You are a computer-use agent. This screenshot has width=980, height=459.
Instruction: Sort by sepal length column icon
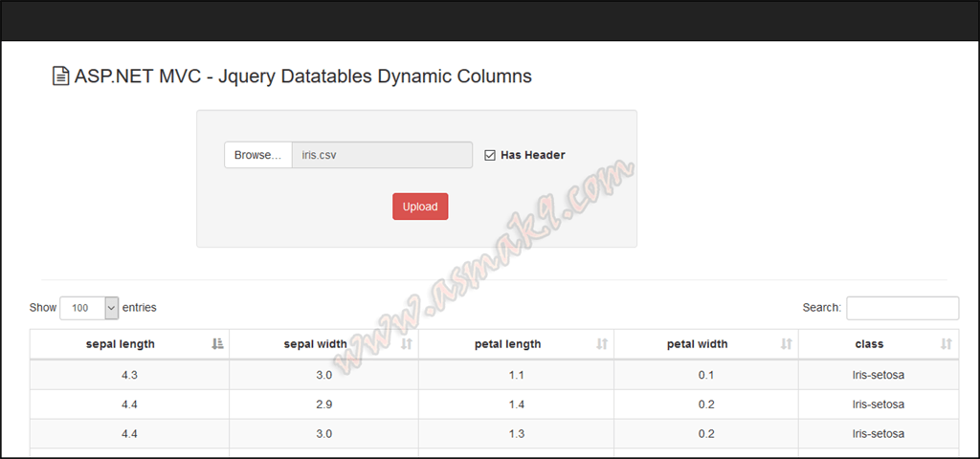pos(217,343)
